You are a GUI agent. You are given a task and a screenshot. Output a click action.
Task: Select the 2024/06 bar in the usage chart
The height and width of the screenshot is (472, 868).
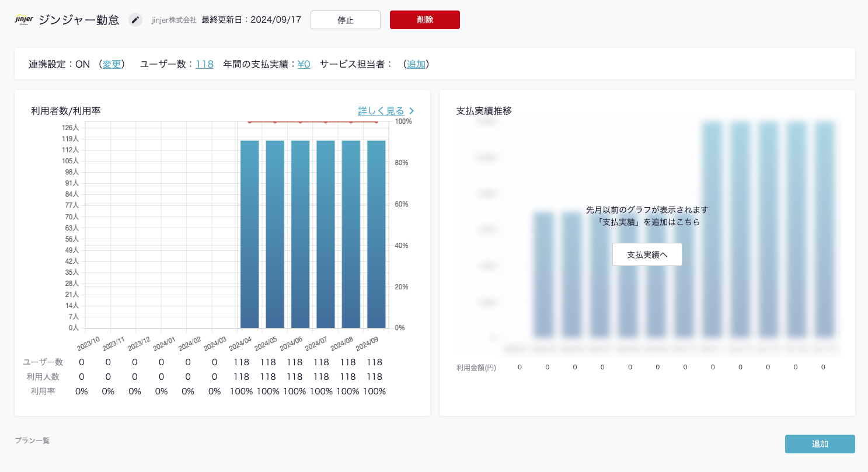(300, 233)
